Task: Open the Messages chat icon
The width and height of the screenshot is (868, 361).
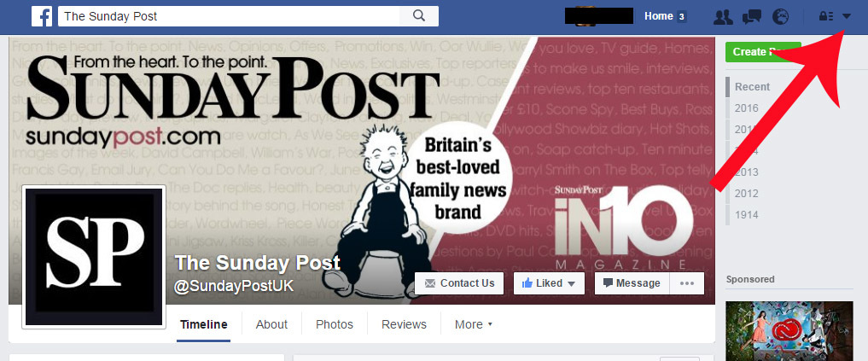Action: [x=752, y=17]
